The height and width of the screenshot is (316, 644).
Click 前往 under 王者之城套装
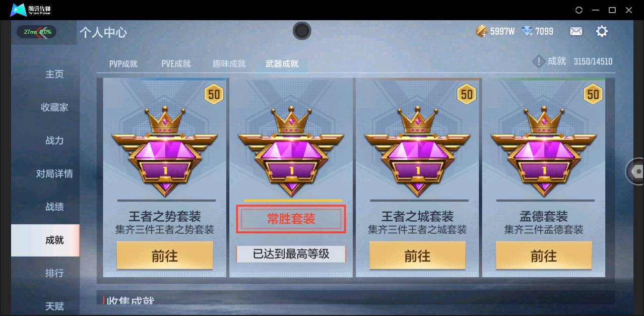(x=417, y=256)
